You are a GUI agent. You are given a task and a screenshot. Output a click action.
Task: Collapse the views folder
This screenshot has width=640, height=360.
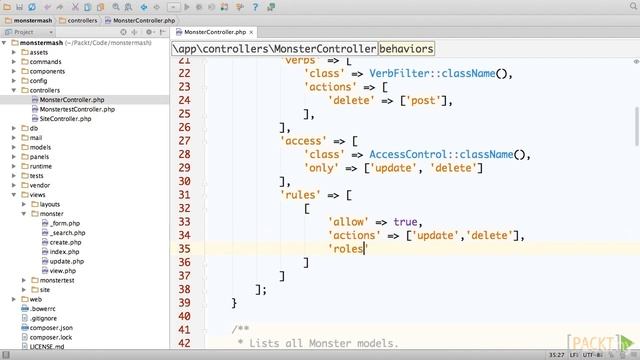14,195
